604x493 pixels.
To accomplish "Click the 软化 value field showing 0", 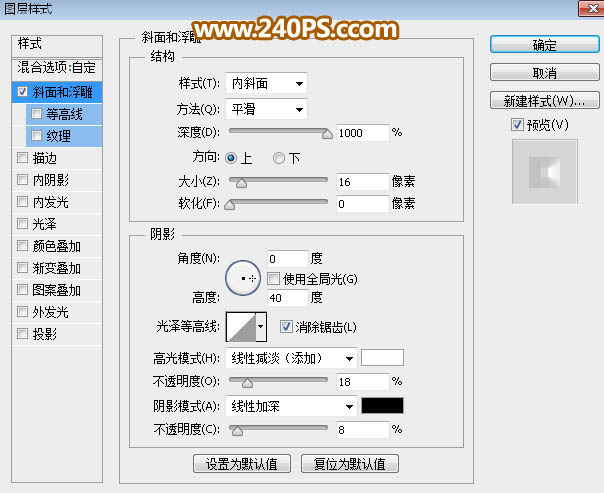I will click(x=362, y=204).
